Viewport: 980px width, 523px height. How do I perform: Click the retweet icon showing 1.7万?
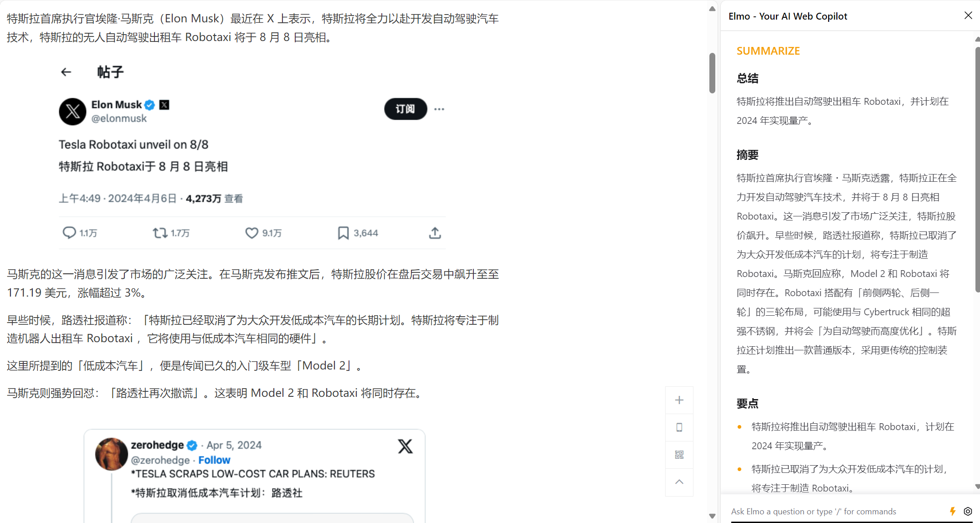(x=160, y=233)
